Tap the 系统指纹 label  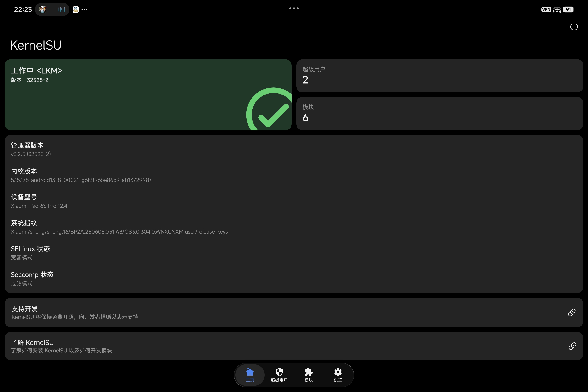click(24, 223)
